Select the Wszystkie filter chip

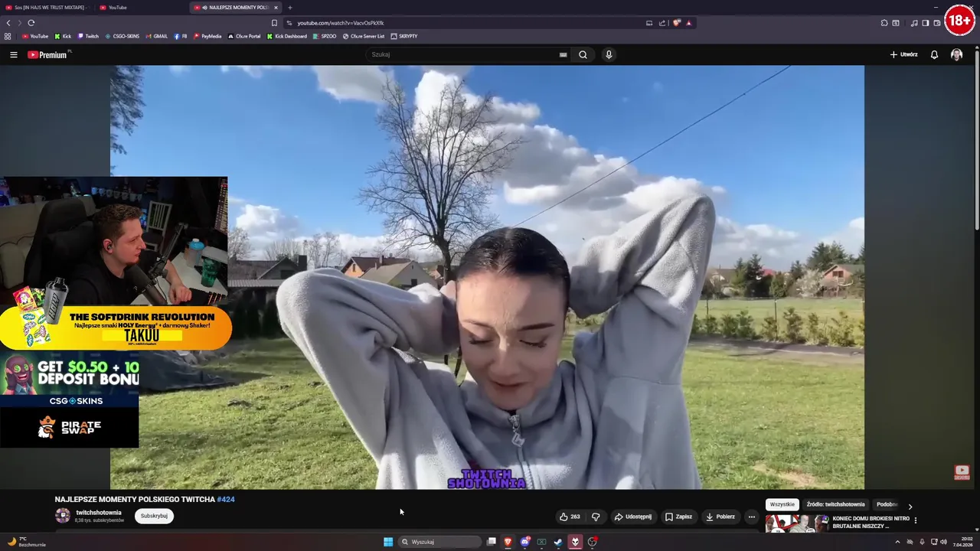(x=782, y=504)
